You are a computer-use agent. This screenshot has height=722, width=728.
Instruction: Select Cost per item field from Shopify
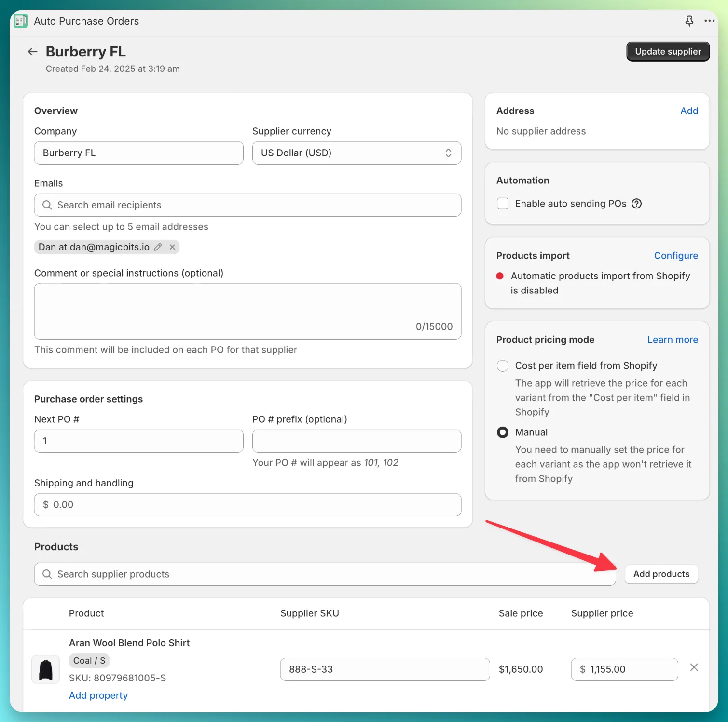(x=503, y=366)
